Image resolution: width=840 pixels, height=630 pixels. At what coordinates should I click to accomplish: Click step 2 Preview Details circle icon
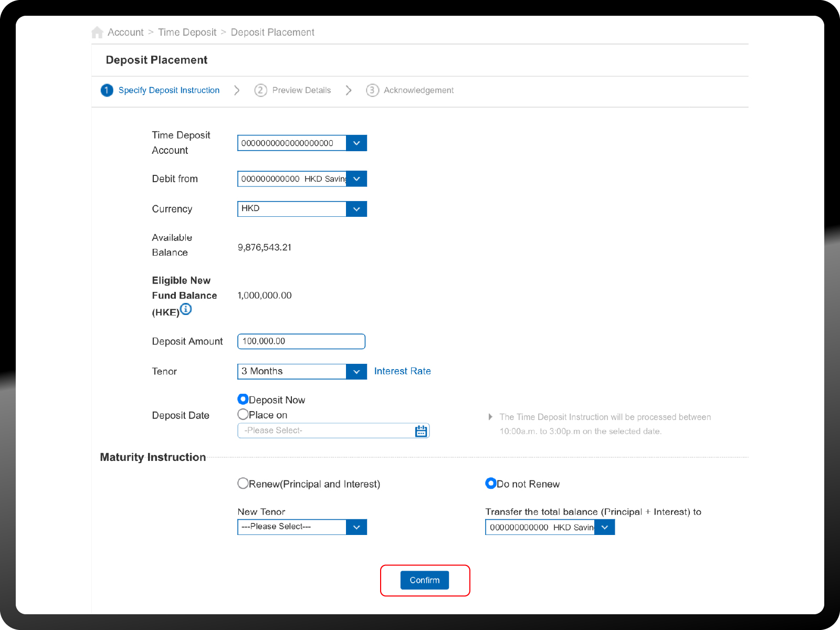point(260,90)
